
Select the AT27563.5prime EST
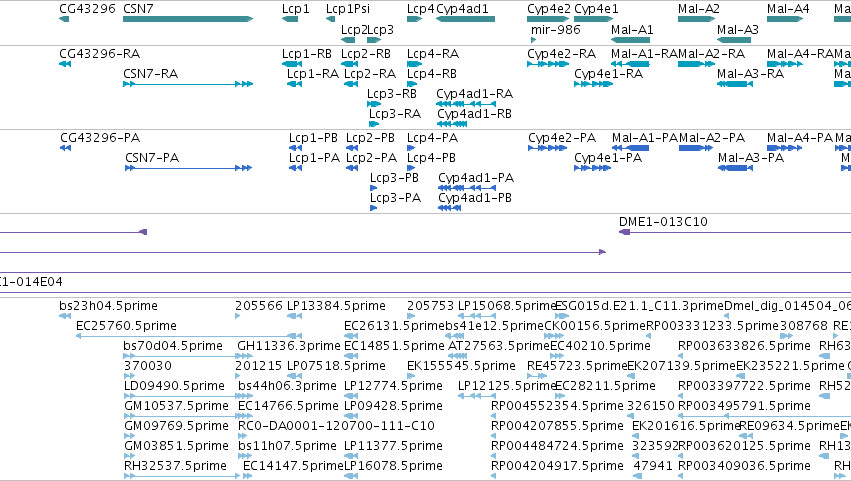(x=458, y=357)
